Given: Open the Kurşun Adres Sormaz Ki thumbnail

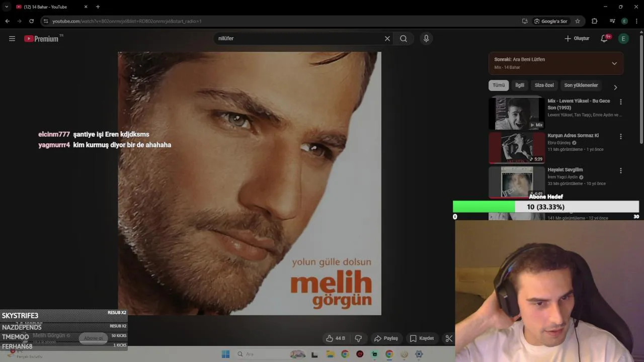Looking at the screenshot, I should coord(517,148).
